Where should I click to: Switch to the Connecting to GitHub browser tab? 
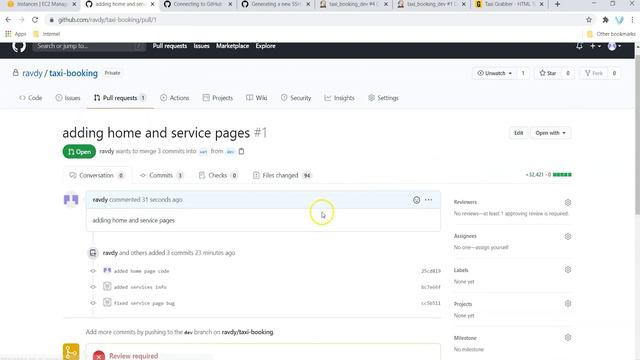point(198,4)
